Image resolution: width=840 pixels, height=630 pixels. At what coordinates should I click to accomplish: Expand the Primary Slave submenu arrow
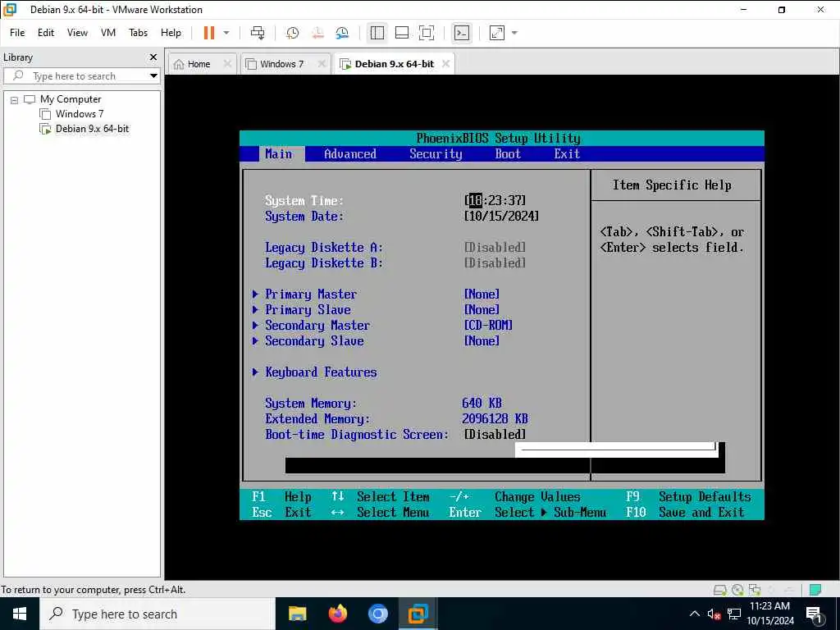pyautogui.click(x=256, y=309)
